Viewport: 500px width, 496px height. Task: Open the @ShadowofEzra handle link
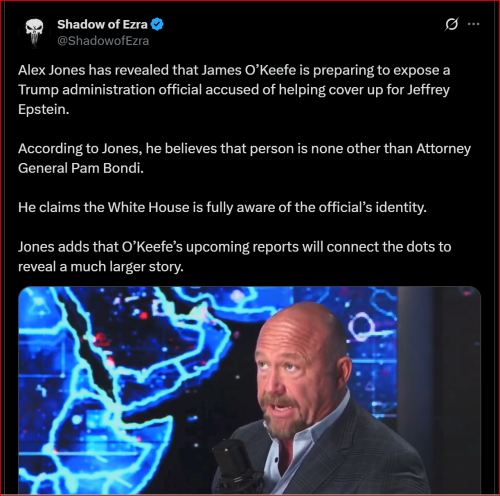103,41
